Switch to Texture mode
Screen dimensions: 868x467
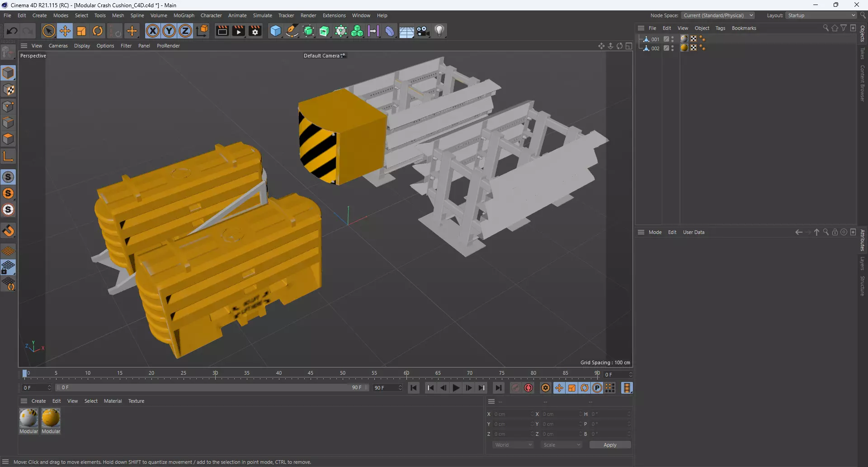point(8,90)
